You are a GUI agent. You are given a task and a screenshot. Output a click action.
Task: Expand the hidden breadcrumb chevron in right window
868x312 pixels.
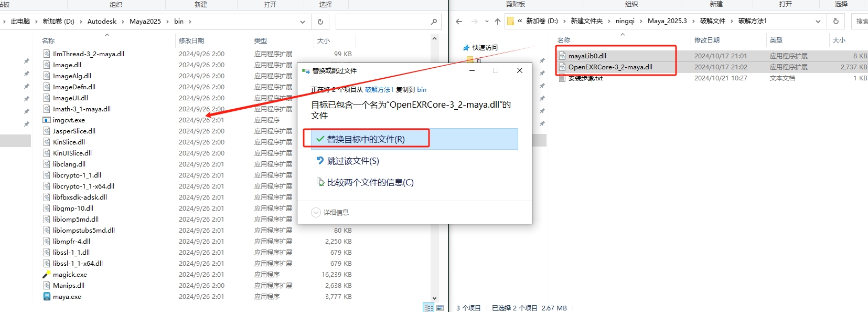point(520,21)
